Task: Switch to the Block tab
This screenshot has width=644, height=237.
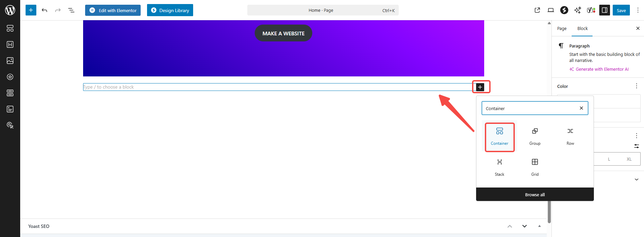Action: [582, 29]
